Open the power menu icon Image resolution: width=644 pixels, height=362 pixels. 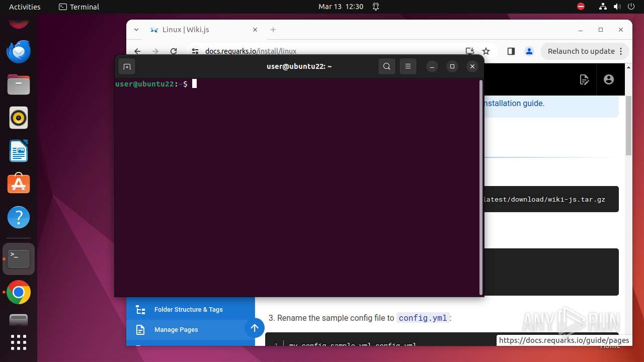(x=631, y=7)
